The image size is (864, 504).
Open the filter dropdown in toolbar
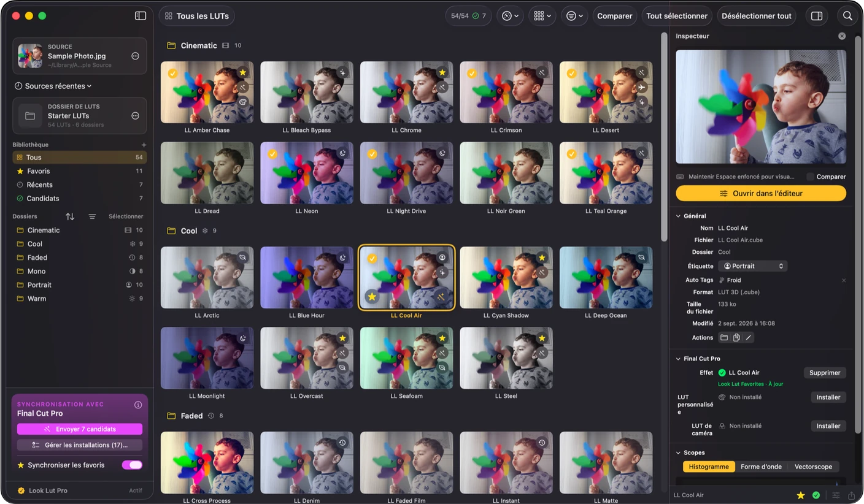pos(574,16)
